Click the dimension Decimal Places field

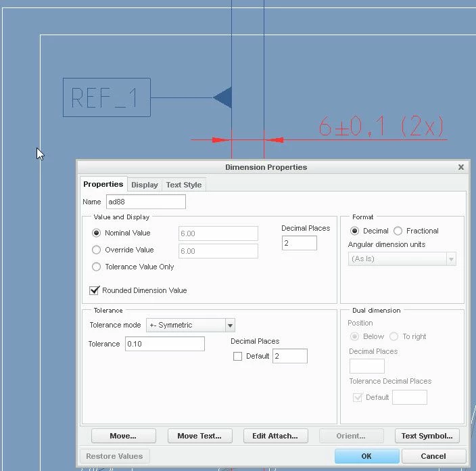(x=300, y=243)
